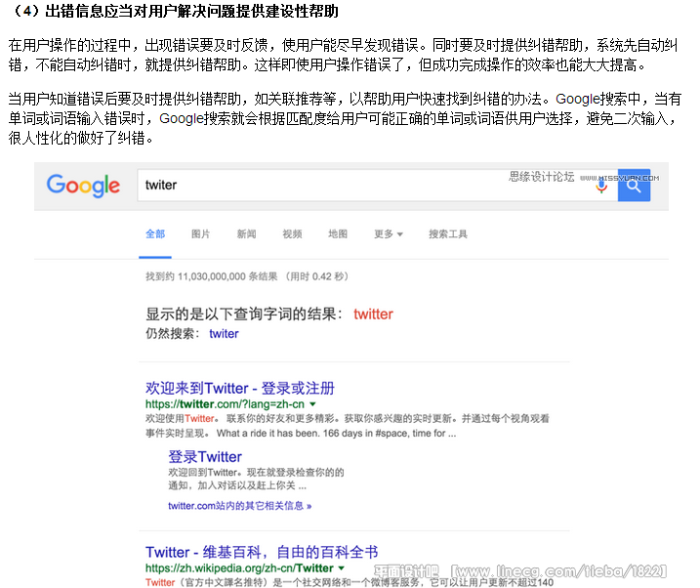Expand arrow next to twitter.com URL

click(x=313, y=404)
